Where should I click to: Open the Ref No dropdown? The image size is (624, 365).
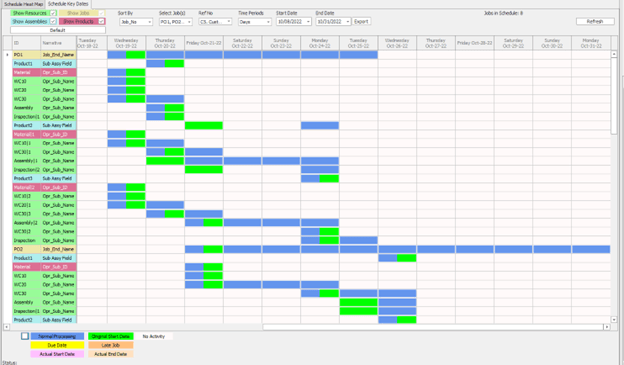[x=228, y=22]
